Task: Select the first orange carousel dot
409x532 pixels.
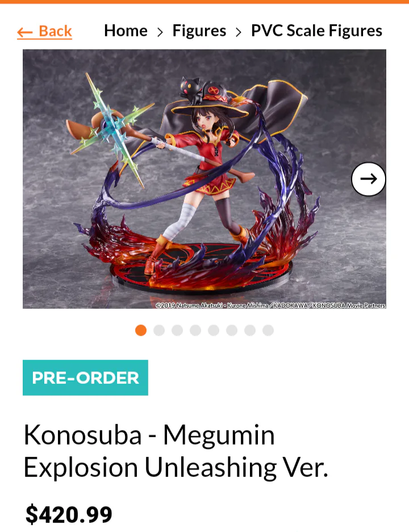Action: [x=141, y=330]
